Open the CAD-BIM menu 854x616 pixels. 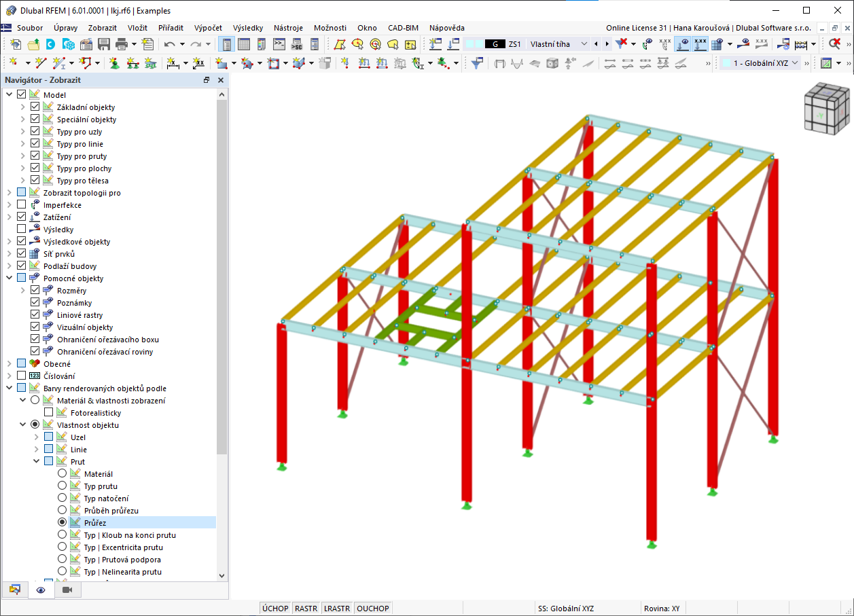click(x=403, y=28)
